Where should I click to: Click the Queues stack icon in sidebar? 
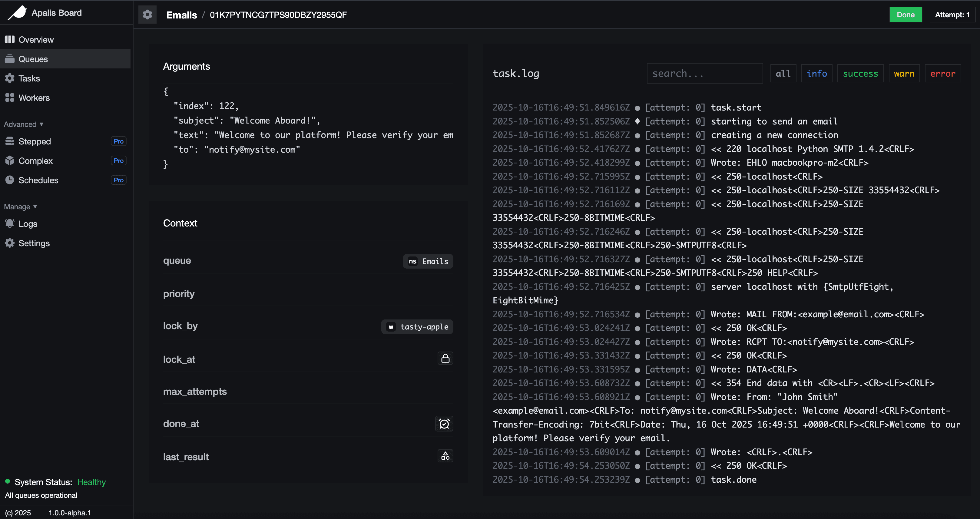(x=9, y=59)
